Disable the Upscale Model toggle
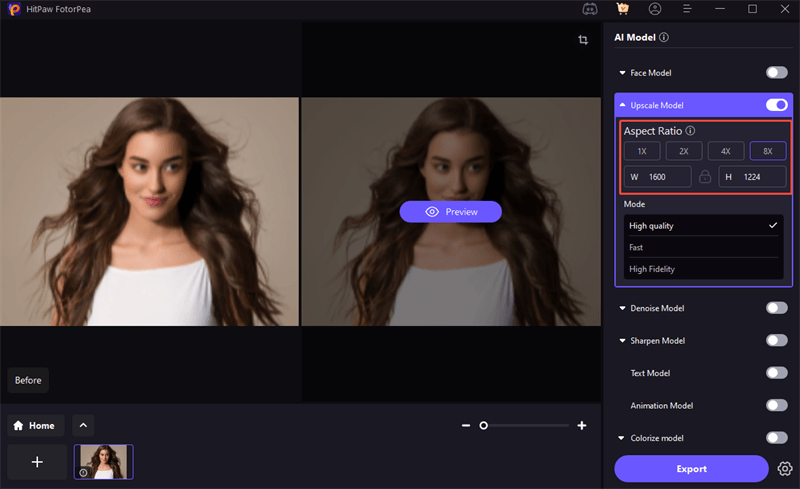Screen dimensions: 800x489 pos(776,105)
